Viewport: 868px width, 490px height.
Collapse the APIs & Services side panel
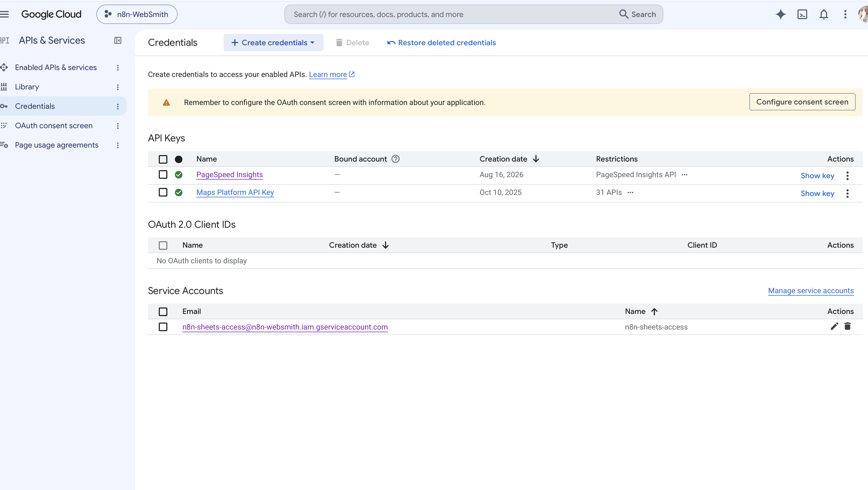tap(118, 40)
